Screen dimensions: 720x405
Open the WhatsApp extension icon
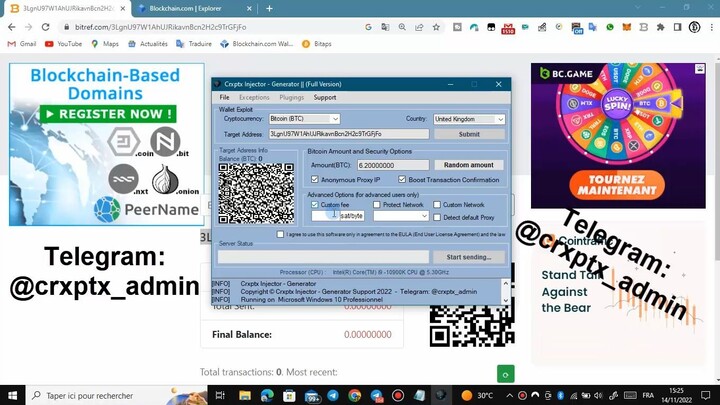pos(610,27)
